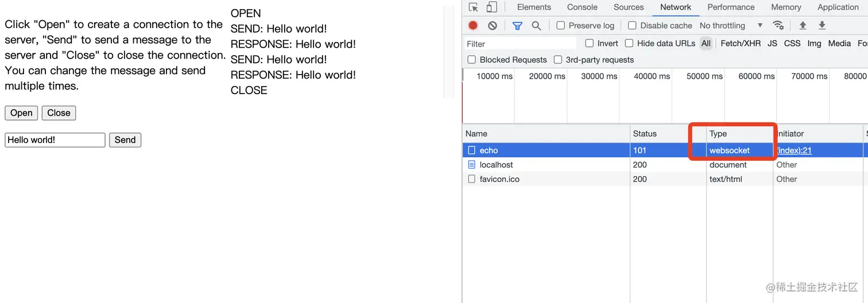Filter requests by CSS type
Viewport: 868px width, 303px height.
(792, 43)
